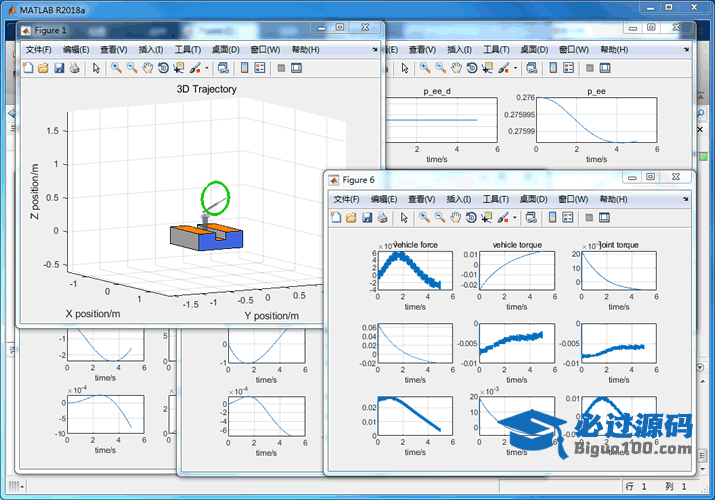Open 帮助(H) menu in Figure 1
715x500 pixels.
tap(306, 50)
